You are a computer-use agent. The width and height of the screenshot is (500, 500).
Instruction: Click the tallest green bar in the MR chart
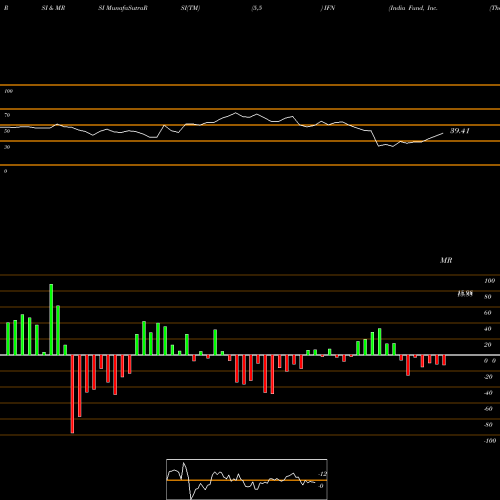pos(51,319)
